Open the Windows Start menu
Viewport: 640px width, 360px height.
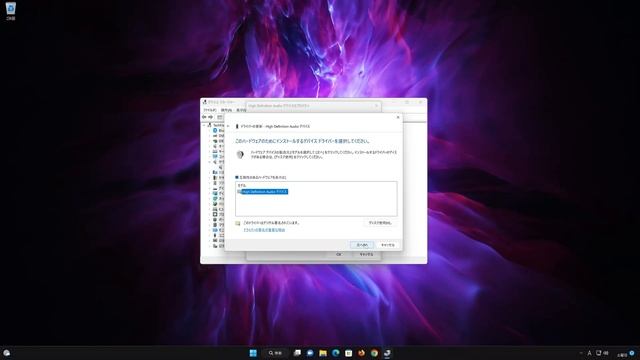[253, 353]
